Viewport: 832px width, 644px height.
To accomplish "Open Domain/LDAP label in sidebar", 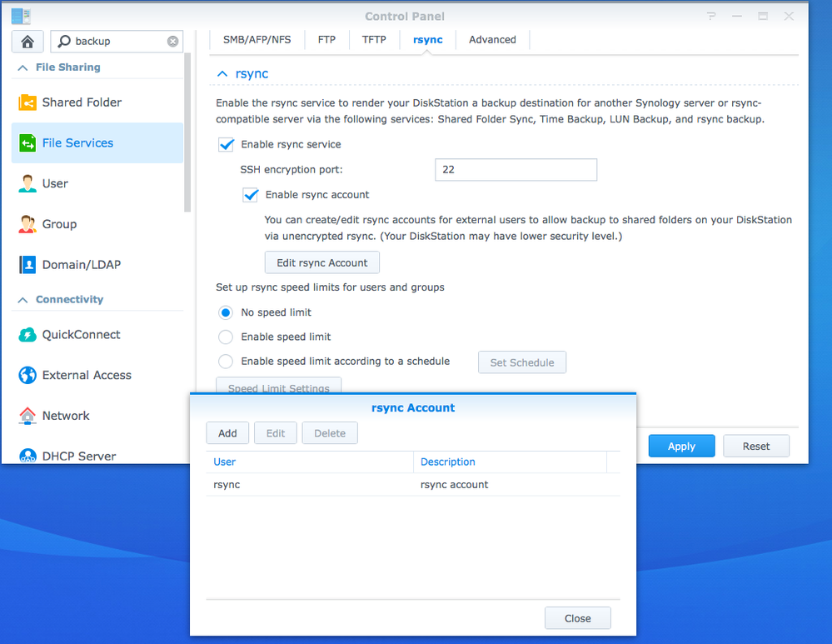I will (81, 264).
